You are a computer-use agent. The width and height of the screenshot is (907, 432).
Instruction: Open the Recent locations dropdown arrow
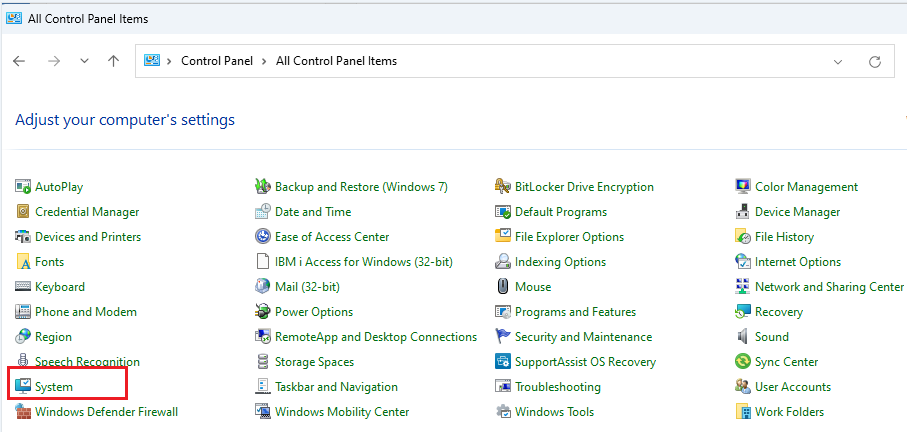click(84, 61)
